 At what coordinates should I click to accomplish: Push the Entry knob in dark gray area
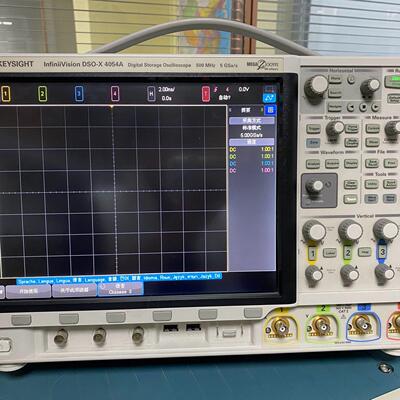point(314,187)
